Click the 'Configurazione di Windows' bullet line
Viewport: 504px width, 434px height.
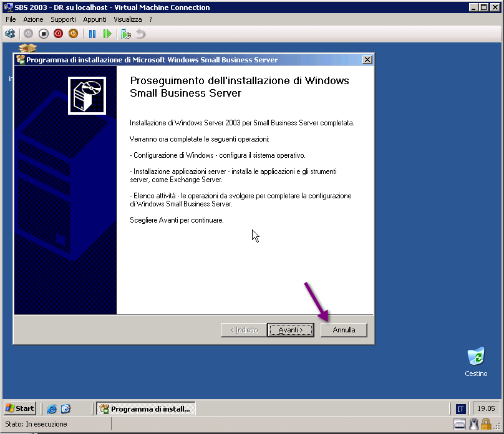tap(218, 155)
